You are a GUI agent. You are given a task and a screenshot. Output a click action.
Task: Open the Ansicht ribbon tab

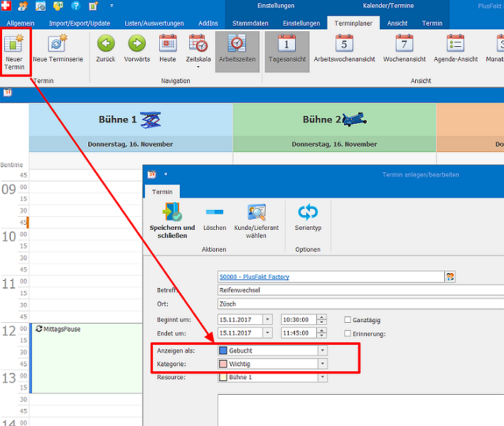pos(397,23)
